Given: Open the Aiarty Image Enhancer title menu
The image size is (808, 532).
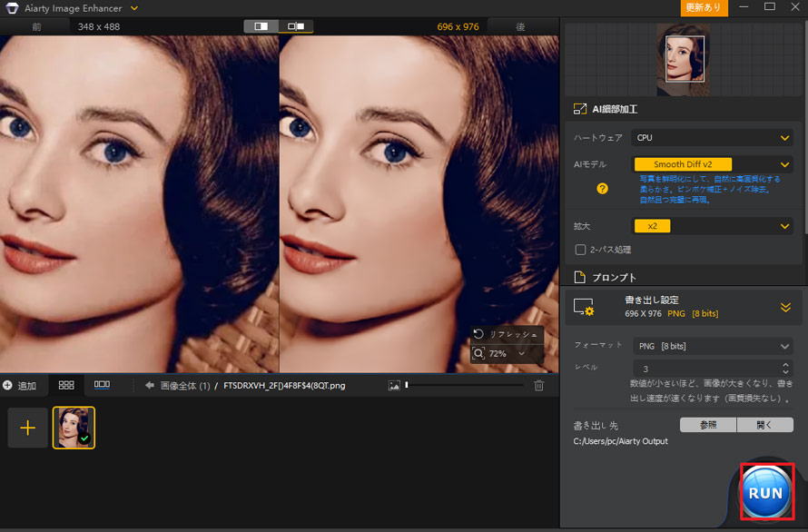Looking at the screenshot, I should [134, 8].
